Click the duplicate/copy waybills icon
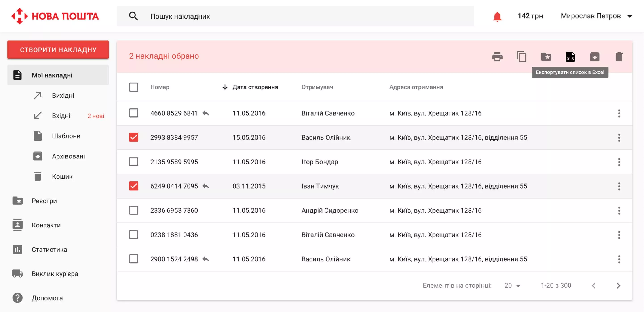 coord(522,57)
